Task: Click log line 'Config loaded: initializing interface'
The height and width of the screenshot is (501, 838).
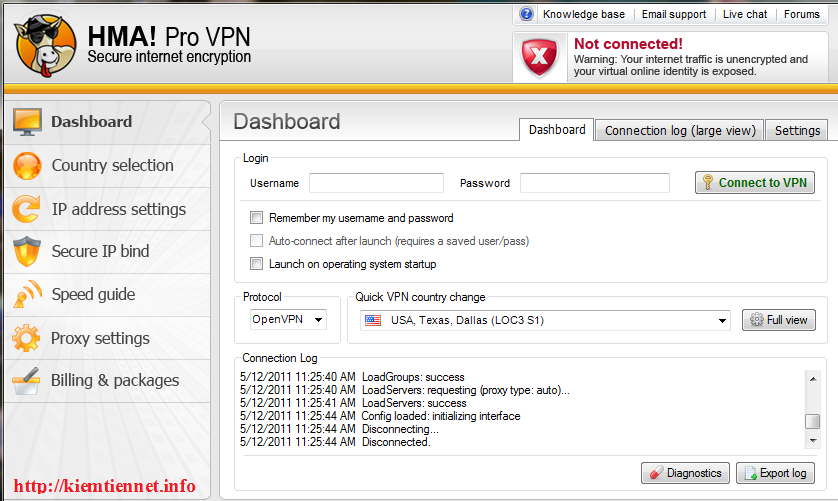Action: pos(380,415)
